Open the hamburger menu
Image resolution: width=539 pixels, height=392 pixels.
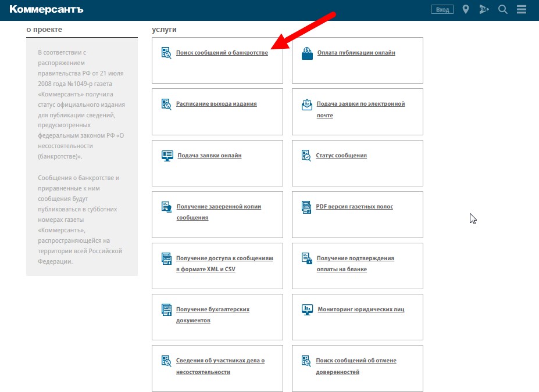pos(521,9)
